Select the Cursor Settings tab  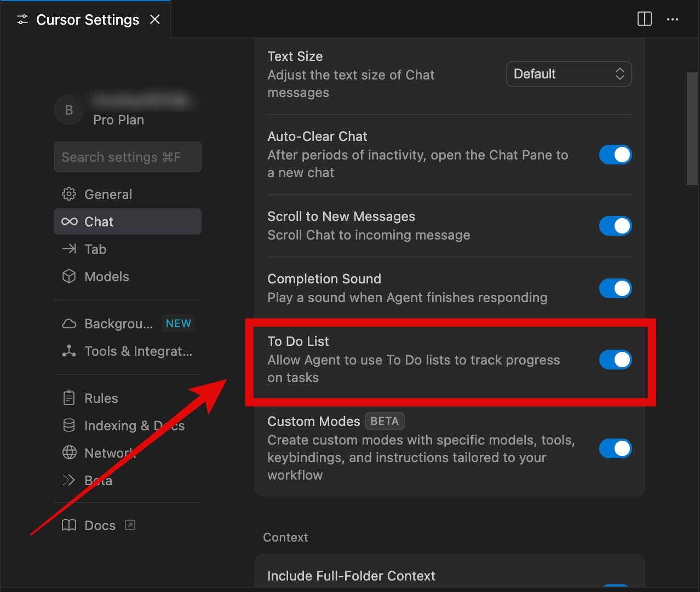(87, 20)
